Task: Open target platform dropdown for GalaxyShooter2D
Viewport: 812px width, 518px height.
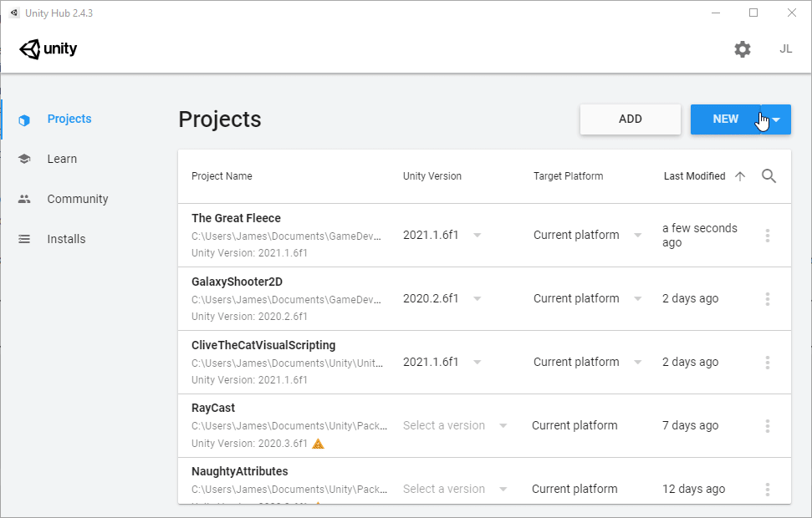Action: tap(637, 299)
